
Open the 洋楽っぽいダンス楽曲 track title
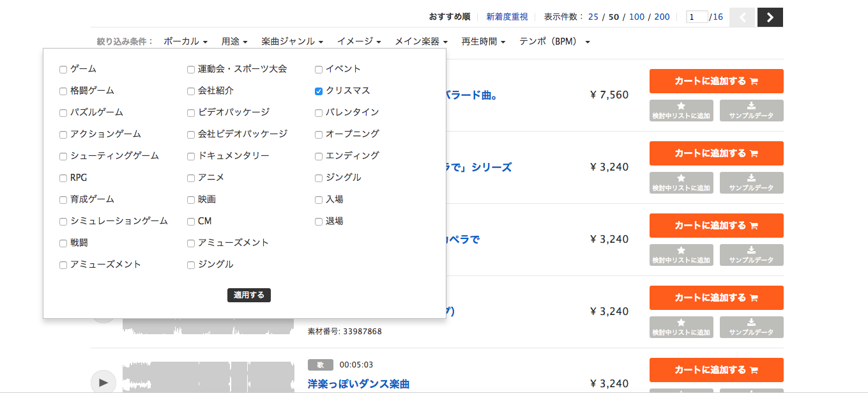pos(358,384)
